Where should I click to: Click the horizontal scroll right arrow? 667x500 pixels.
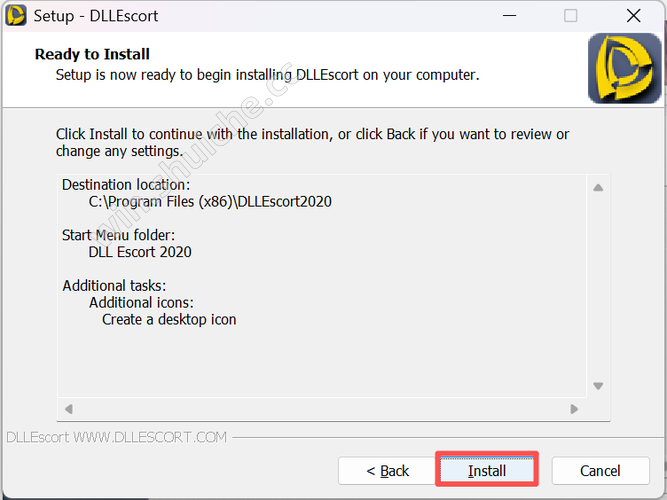[574, 409]
